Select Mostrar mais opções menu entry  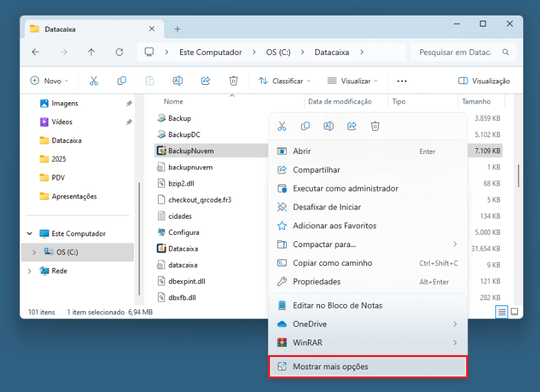point(367,367)
